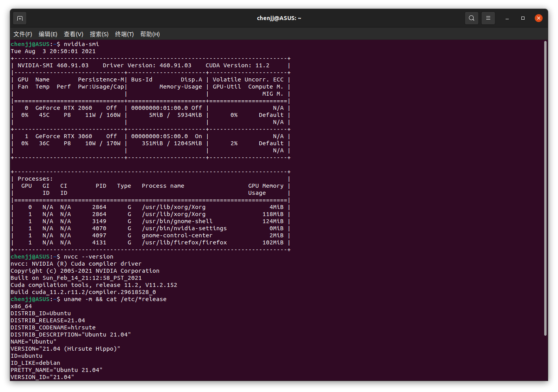Click the /usr/bin/nvidia-settings process name
The height and width of the screenshot is (392, 558).
(x=184, y=228)
